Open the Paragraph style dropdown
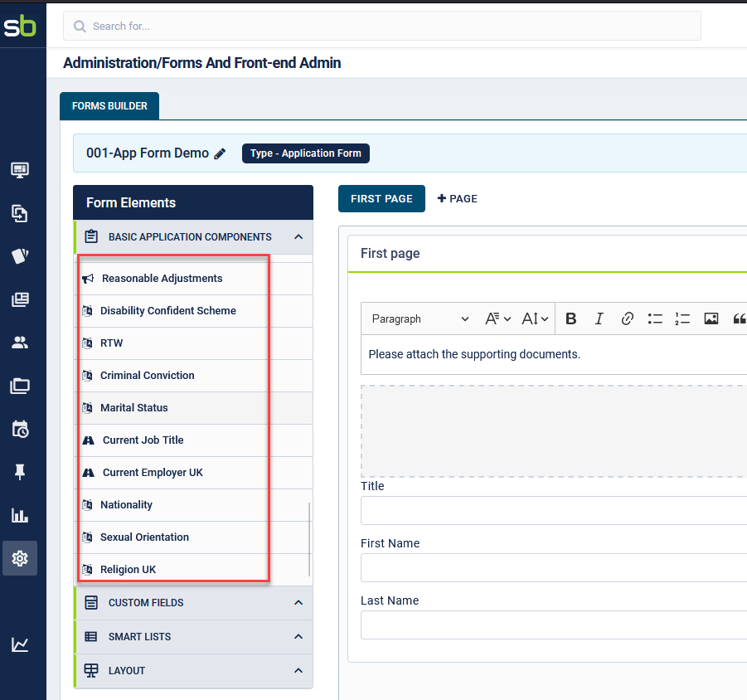The width and height of the screenshot is (747, 700). (x=420, y=318)
